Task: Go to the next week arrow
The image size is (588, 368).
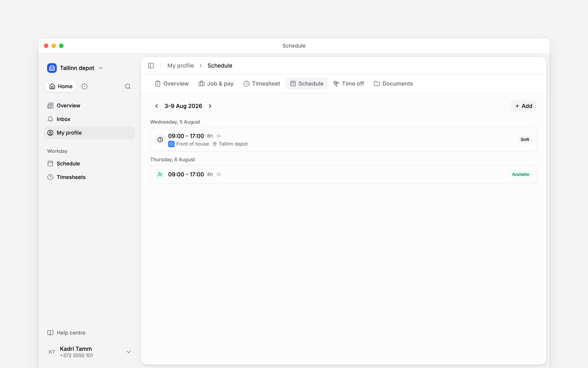Action: pos(210,106)
